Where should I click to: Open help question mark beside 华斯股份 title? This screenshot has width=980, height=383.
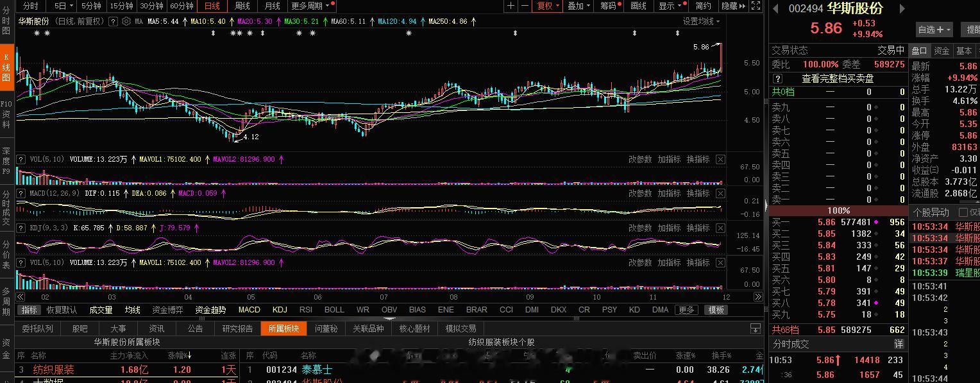pyautogui.click(x=113, y=21)
